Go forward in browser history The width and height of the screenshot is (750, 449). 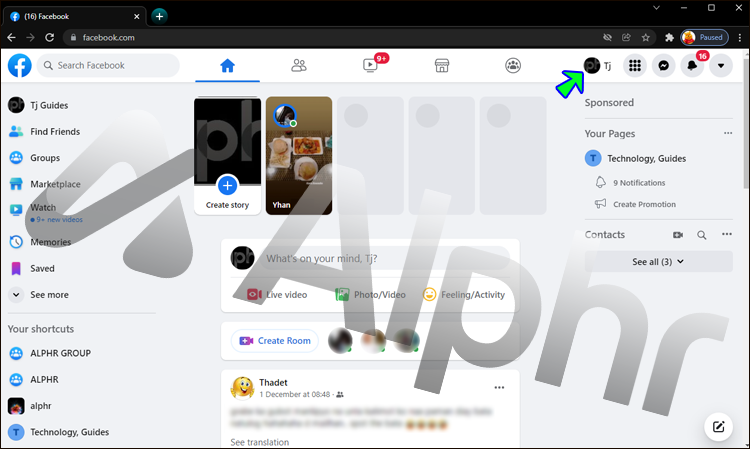pyautogui.click(x=30, y=37)
